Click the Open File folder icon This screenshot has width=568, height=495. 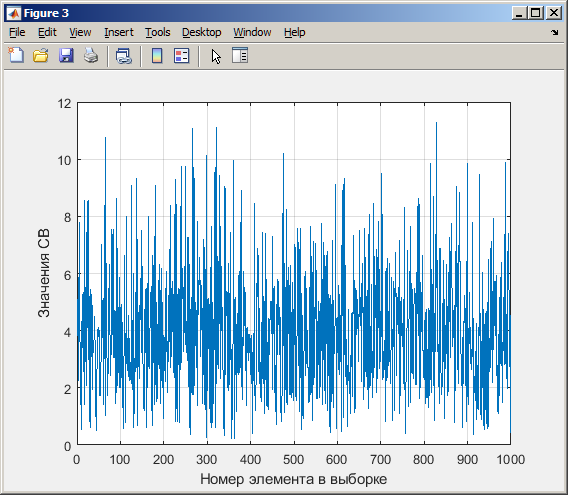41,56
